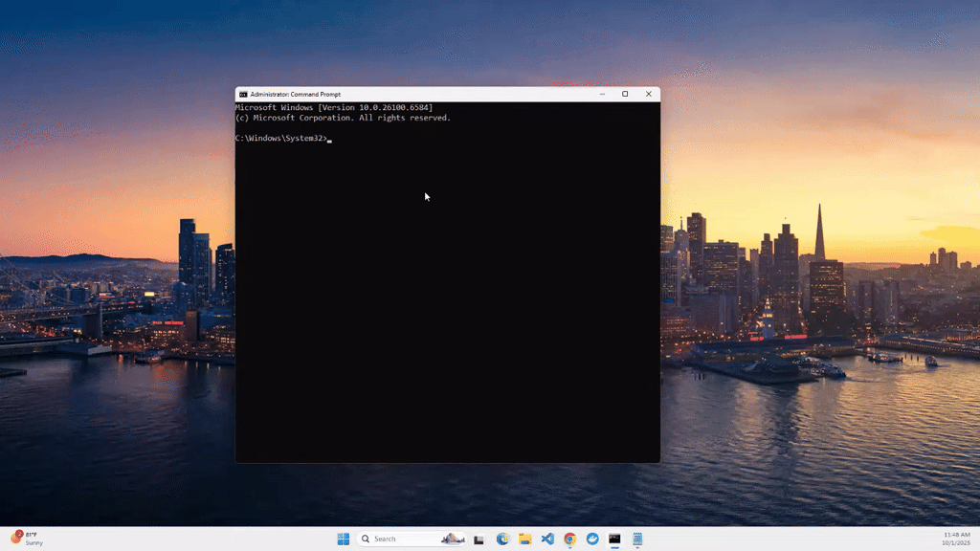Click the Command Prompt taskbar icon

point(615,540)
